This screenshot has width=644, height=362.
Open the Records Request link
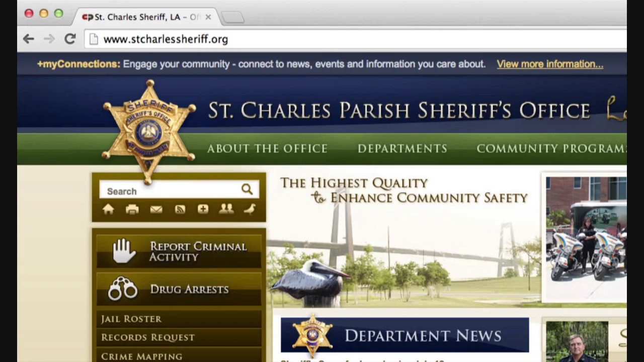pos(179,337)
